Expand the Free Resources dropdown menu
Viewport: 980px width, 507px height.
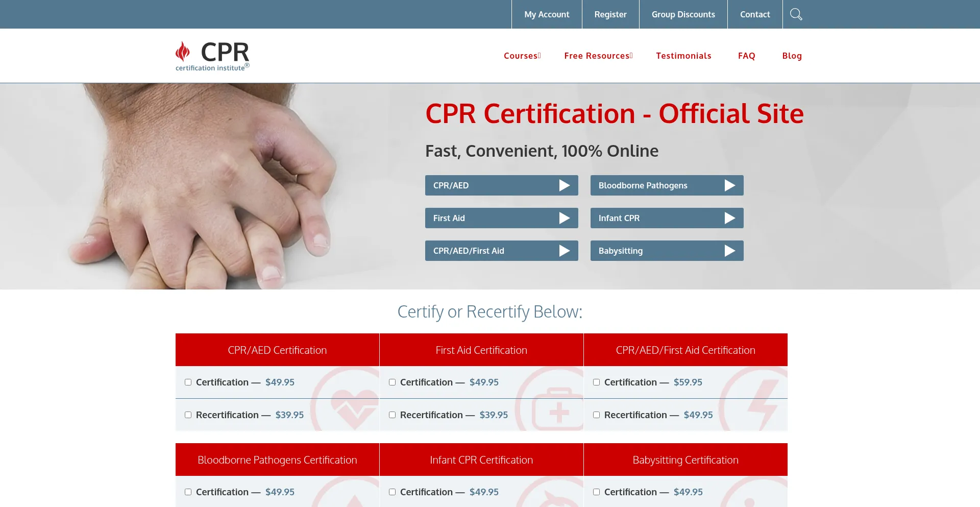[598, 56]
